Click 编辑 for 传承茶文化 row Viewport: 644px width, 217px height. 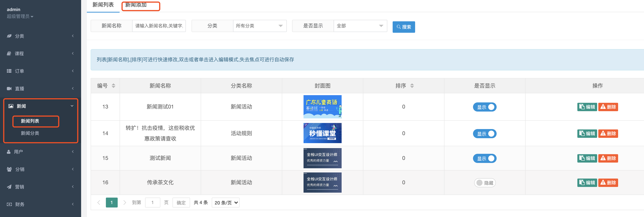pos(587,183)
